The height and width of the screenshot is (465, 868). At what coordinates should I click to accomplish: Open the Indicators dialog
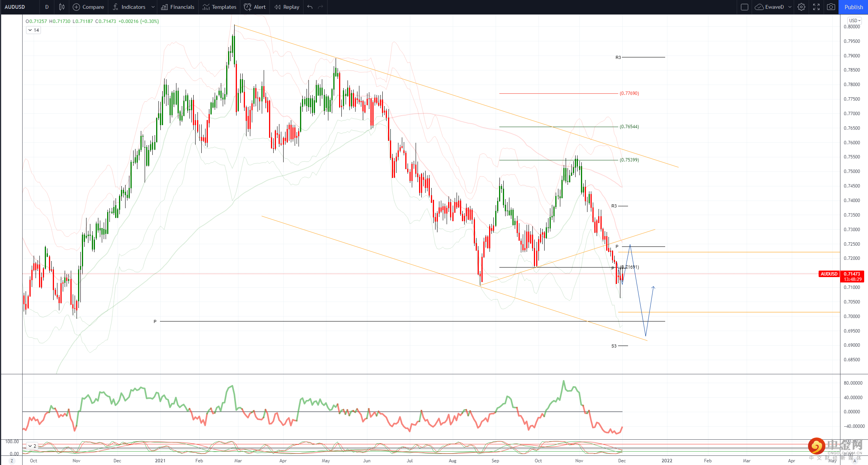click(129, 7)
